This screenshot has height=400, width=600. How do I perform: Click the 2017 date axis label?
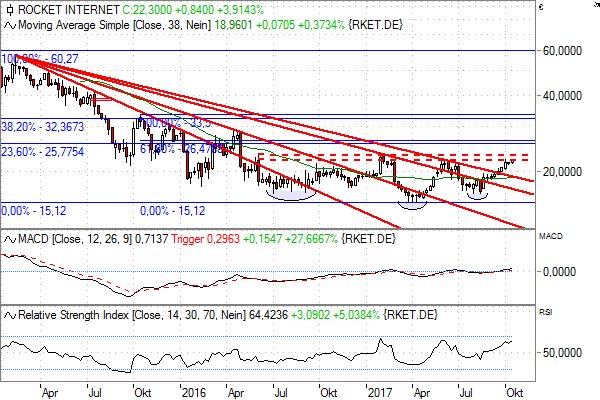point(380,393)
